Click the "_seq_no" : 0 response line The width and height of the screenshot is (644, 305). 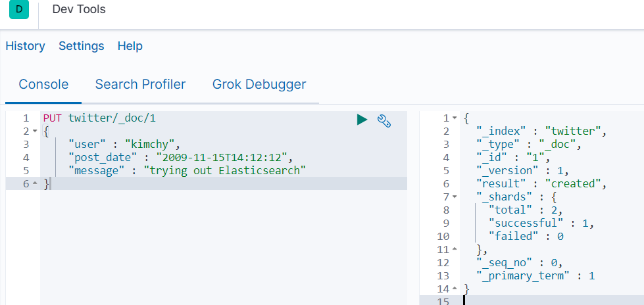(x=519, y=263)
